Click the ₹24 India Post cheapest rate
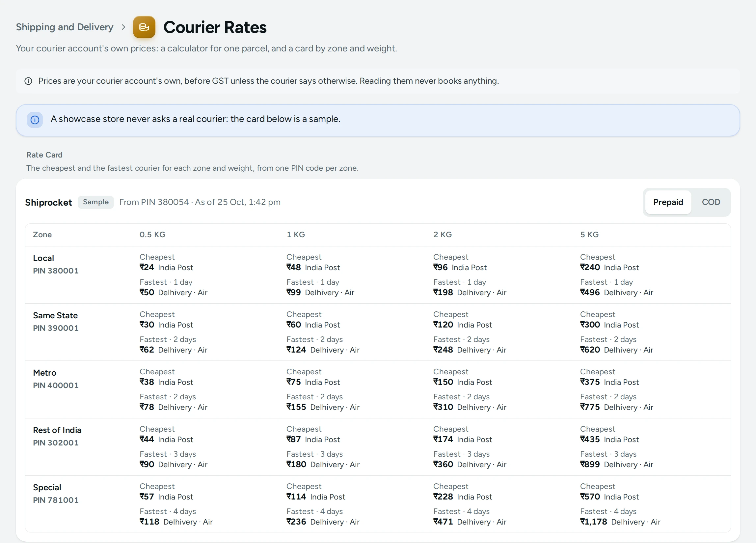Image resolution: width=756 pixels, height=543 pixels. [166, 268]
